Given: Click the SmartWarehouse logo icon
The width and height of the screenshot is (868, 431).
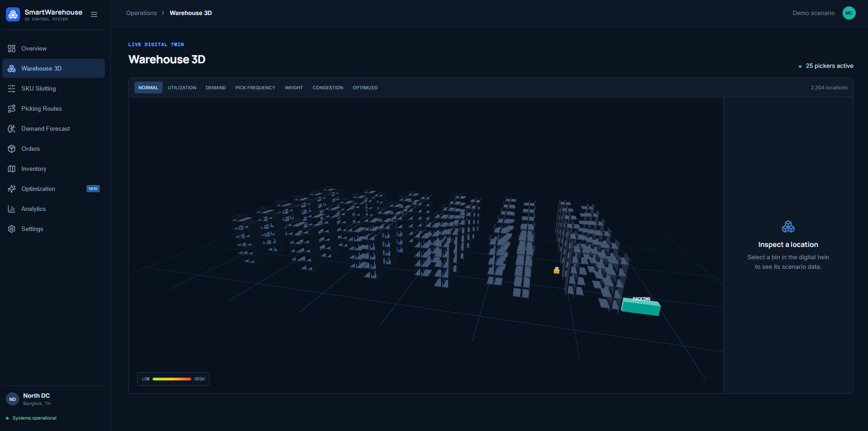Looking at the screenshot, I should [x=13, y=15].
